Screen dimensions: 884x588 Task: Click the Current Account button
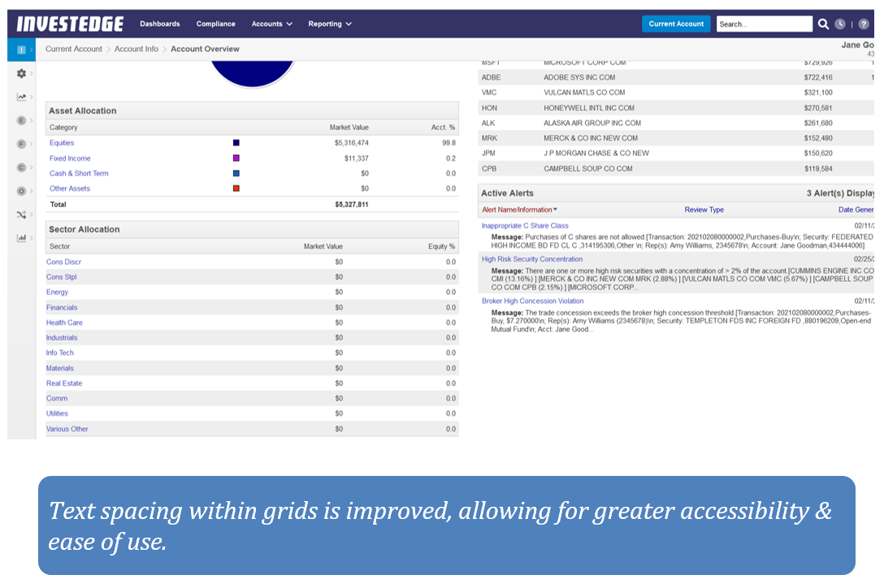tap(676, 24)
